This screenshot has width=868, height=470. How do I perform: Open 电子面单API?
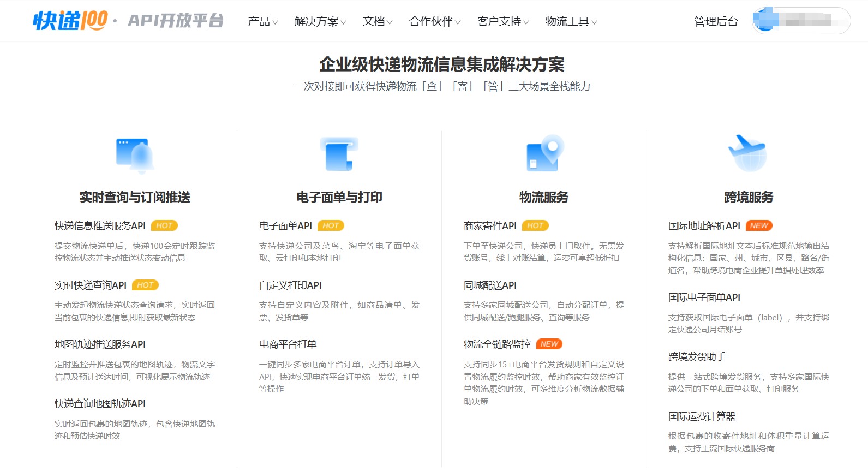click(x=285, y=225)
